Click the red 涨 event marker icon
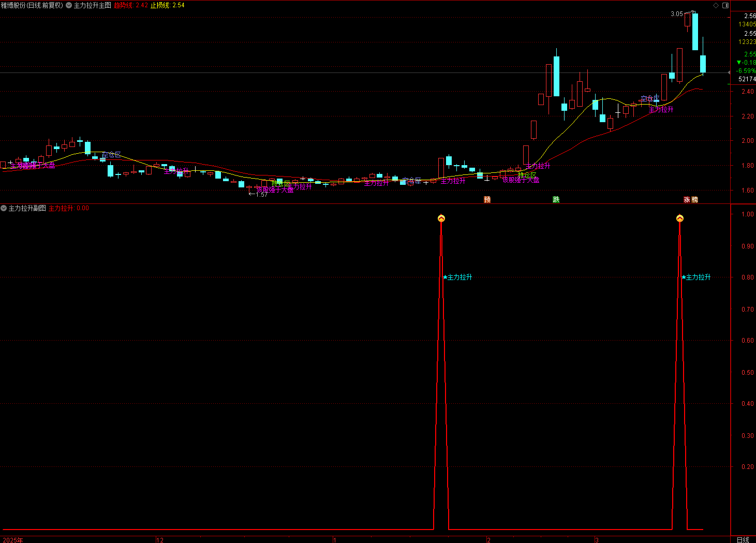This screenshot has height=543, width=756. (x=687, y=200)
